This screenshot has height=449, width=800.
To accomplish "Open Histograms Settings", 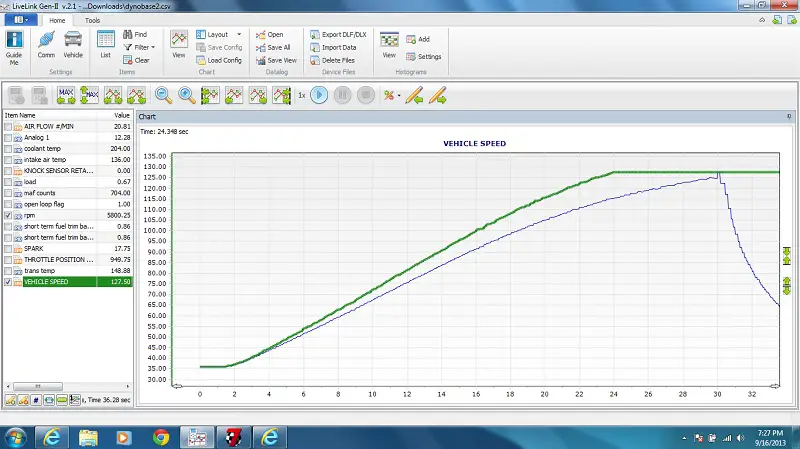I will click(423, 57).
